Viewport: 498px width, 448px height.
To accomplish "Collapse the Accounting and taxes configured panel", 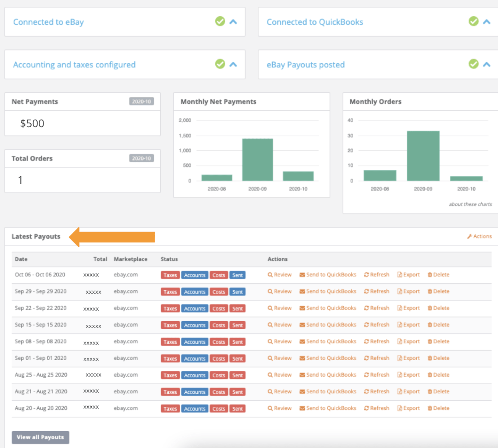I will [x=233, y=64].
